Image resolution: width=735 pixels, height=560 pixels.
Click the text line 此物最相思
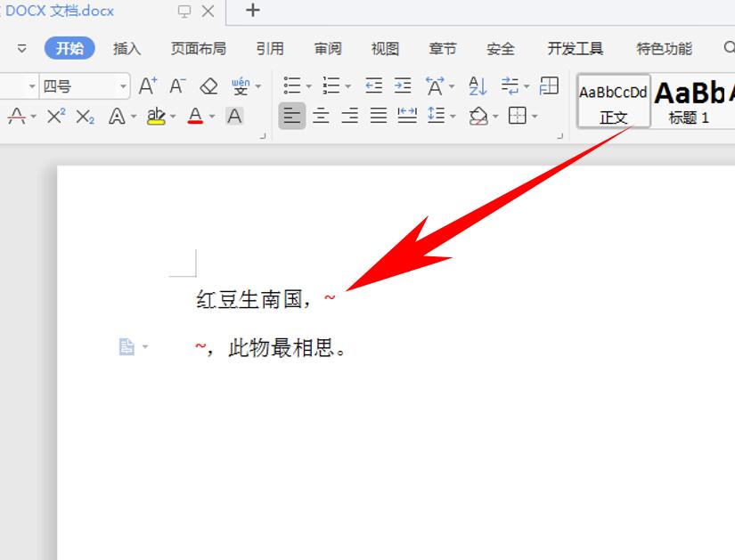[282, 348]
